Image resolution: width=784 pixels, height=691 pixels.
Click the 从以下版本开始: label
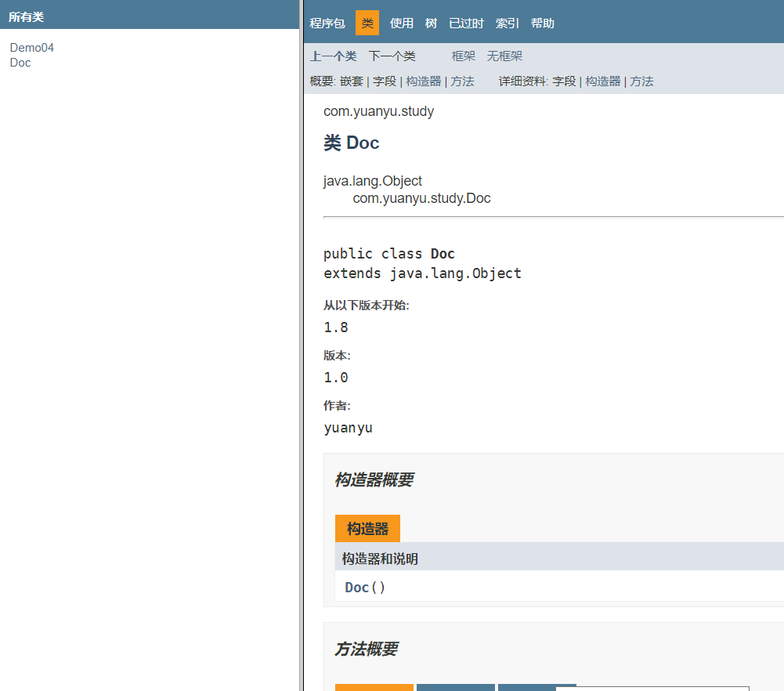click(x=366, y=305)
